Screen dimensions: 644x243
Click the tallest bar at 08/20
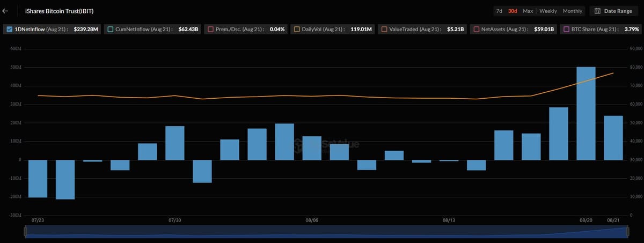point(586,113)
